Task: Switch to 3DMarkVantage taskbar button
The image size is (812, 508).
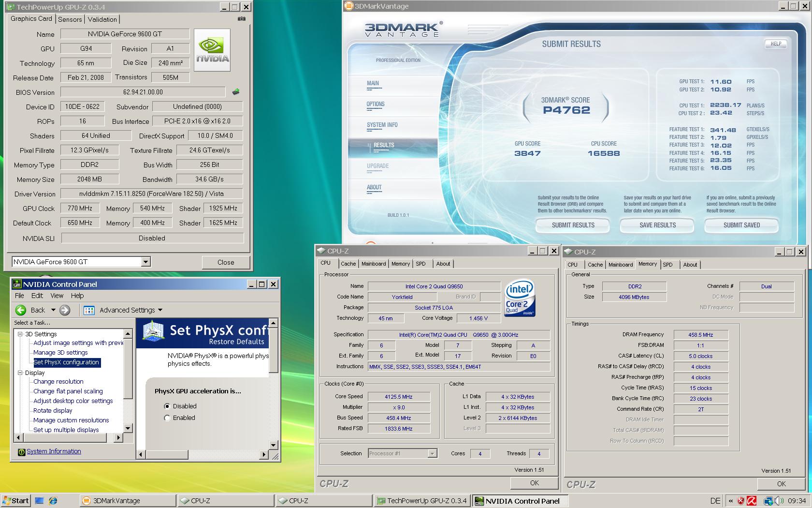Action: click(128, 501)
